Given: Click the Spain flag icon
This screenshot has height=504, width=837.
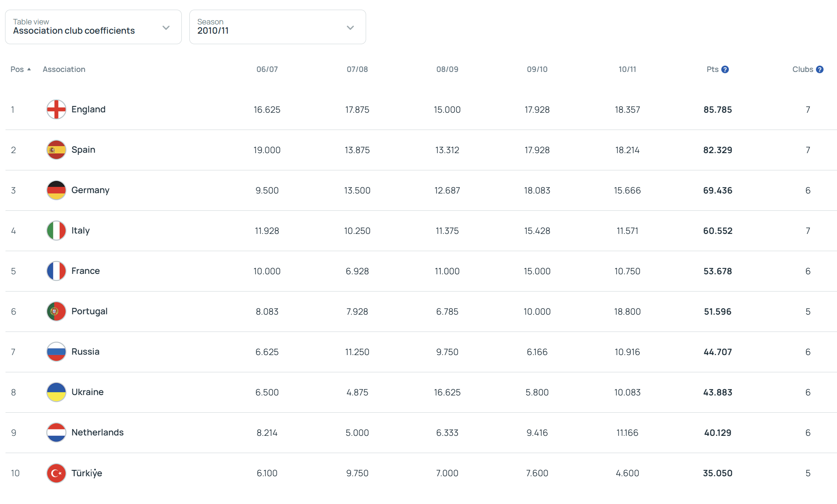Looking at the screenshot, I should (x=56, y=150).
